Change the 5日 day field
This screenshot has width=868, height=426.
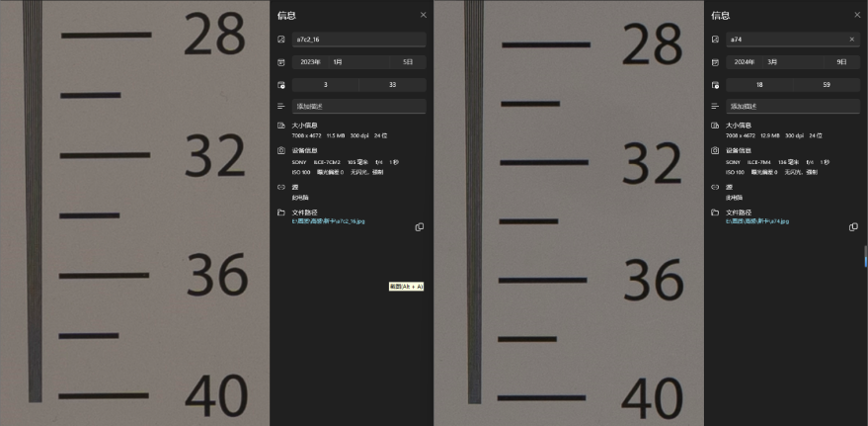click(407, 61)
